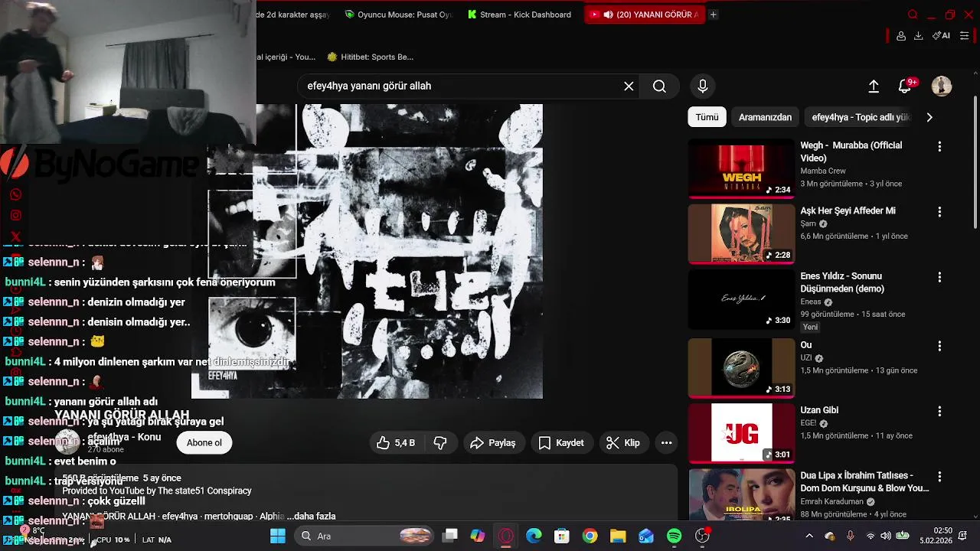Open the Ou video thumbnail

[741, 367]
